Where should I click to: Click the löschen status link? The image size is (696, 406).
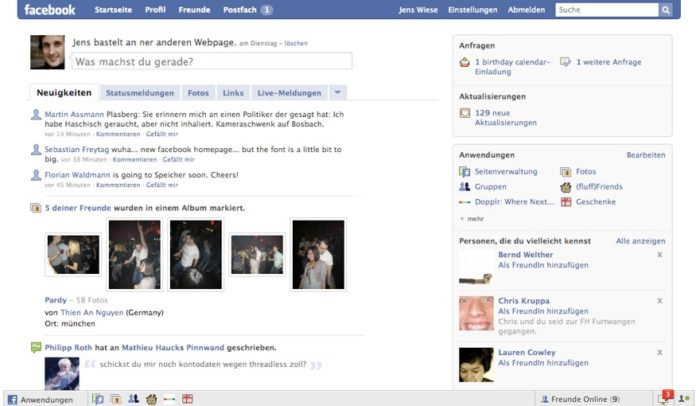296,43
